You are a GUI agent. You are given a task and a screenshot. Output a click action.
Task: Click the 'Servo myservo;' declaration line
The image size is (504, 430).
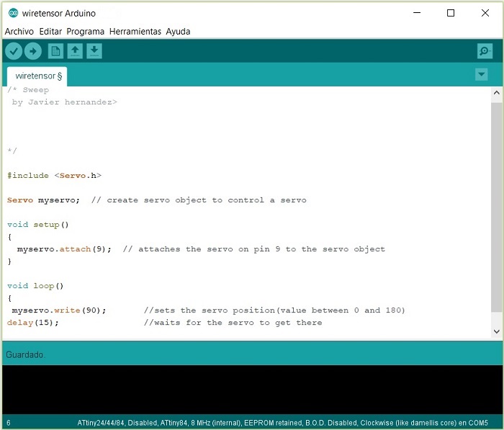[43, 200]
